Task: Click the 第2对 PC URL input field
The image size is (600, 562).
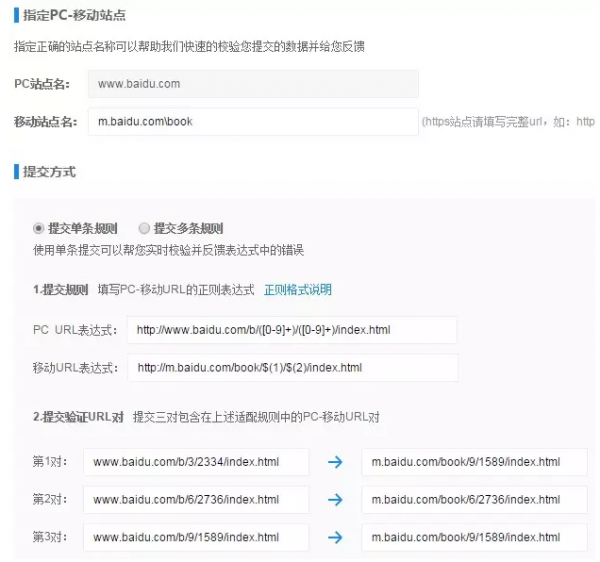Action: pos(196,499)
